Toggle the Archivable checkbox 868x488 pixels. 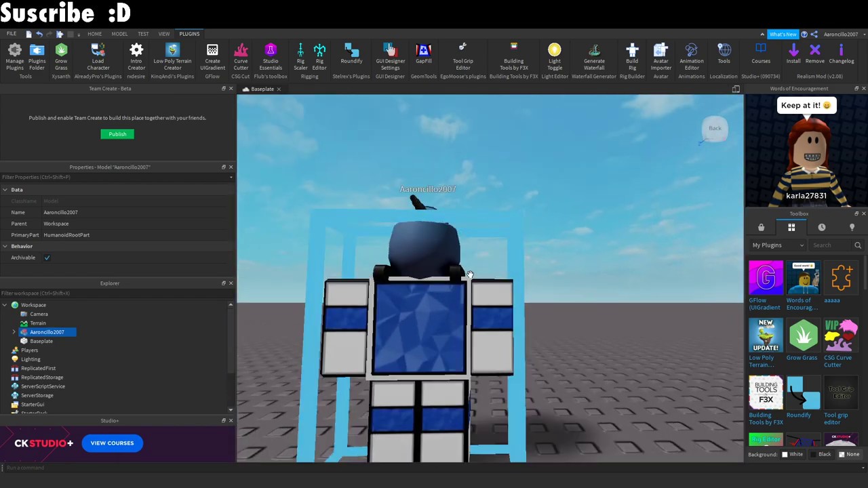click(x=47, y=258)
